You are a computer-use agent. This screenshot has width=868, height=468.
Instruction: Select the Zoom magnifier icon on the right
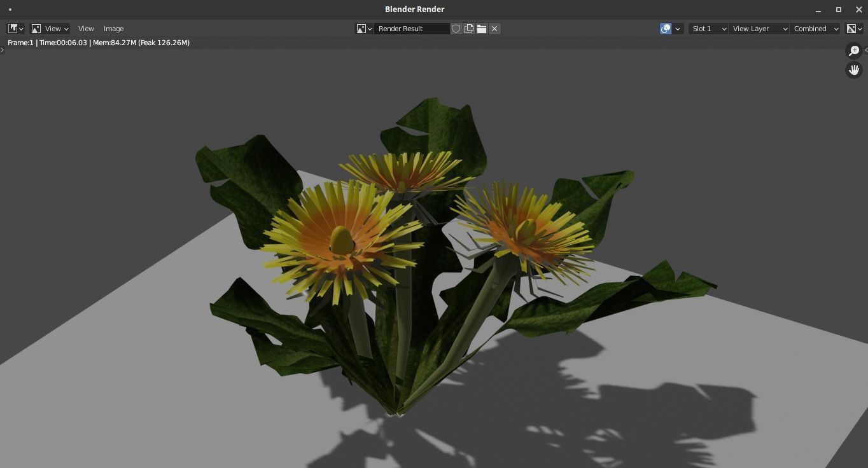click(x=854, y=51)
